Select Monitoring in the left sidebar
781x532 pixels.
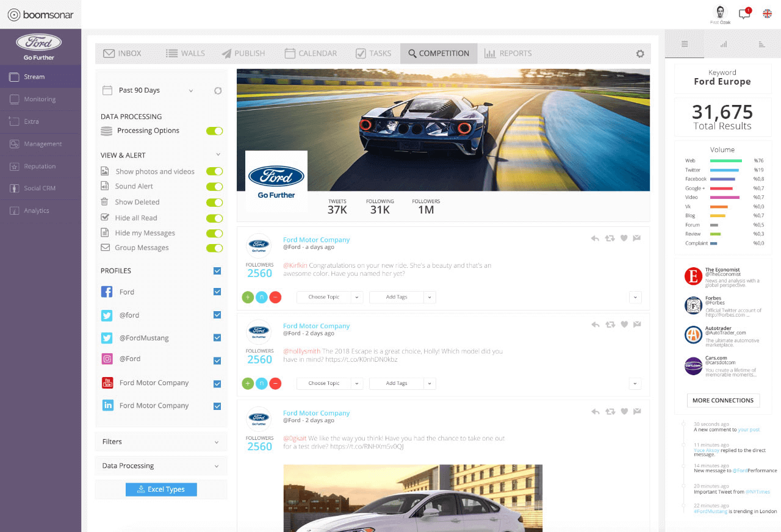point(40,99)
